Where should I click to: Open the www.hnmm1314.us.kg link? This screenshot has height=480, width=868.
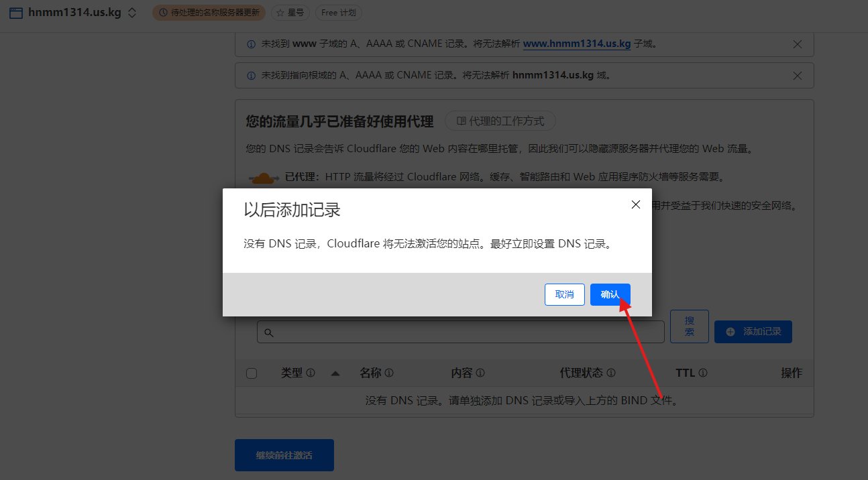pyautogui.click(x=577, y=44)
